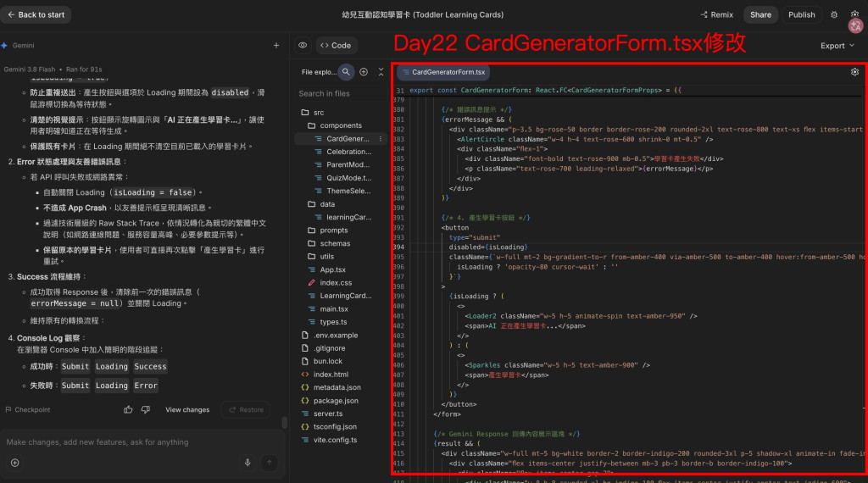Click the user avatar icon
Screen dimensions: 868x483
[855, 25]
